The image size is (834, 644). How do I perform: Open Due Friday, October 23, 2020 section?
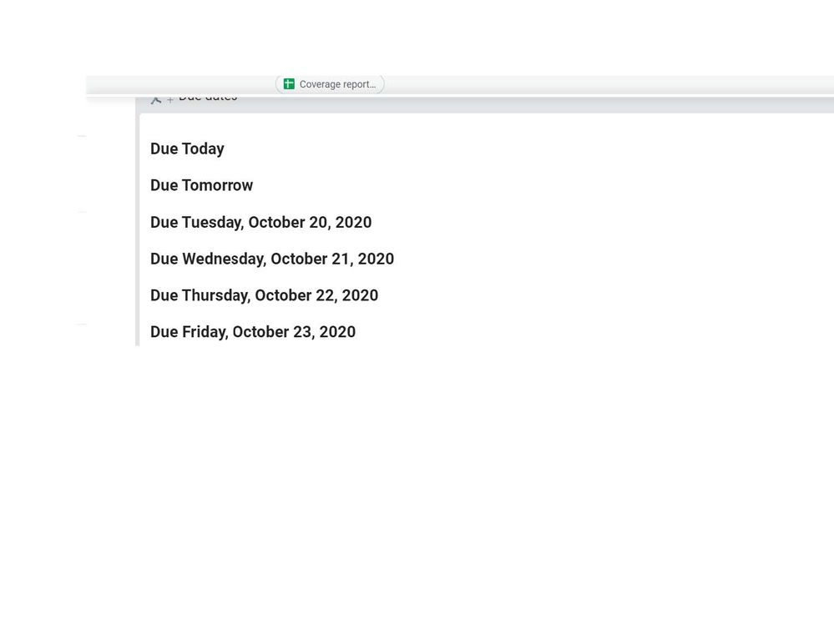[253, 332]
